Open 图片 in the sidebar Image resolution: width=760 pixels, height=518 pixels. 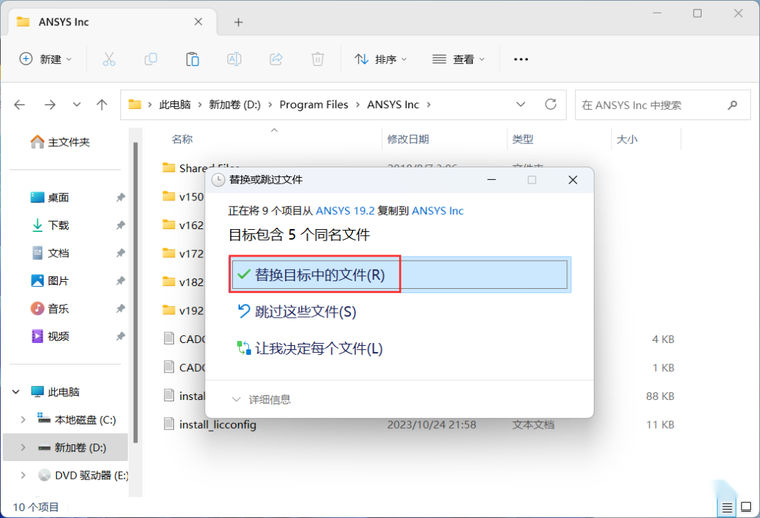pyautogui.click(x=50, y=281)
